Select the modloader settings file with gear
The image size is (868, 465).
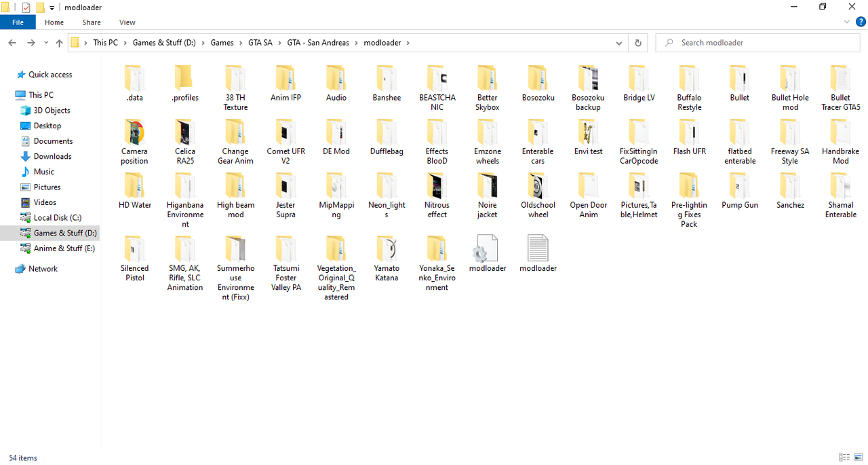point(487,254)
